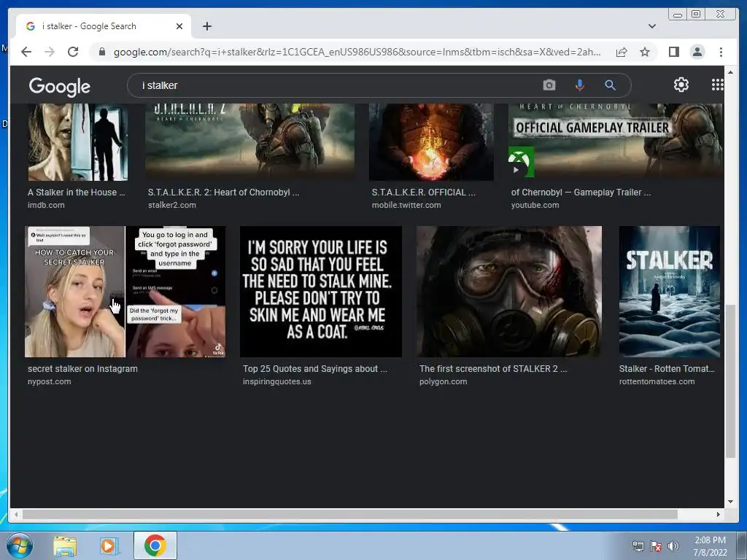Share this page from the address bar
747x560 pixels.
(x=622, y=52)
